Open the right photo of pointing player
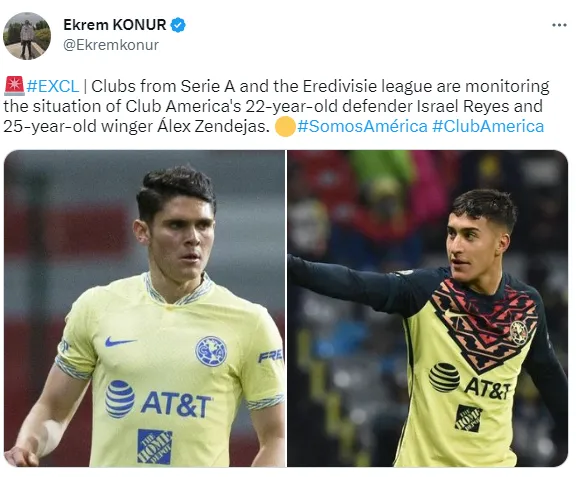Viewport: 576px width, 477px height. (x=428, y=308)
